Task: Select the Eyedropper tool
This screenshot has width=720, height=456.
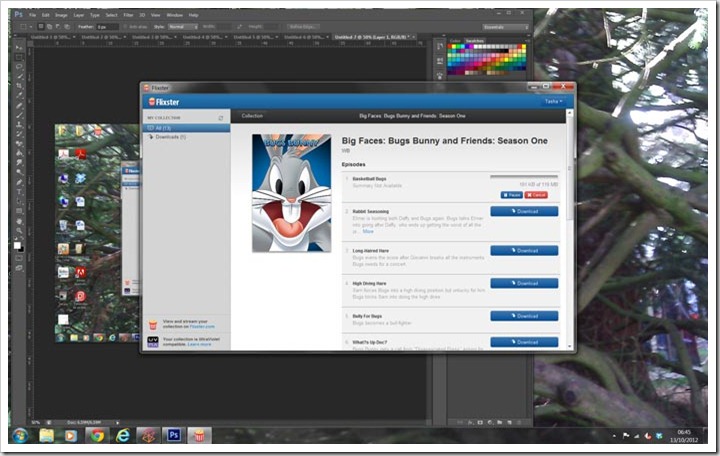Action: click(x=19, y=96)
